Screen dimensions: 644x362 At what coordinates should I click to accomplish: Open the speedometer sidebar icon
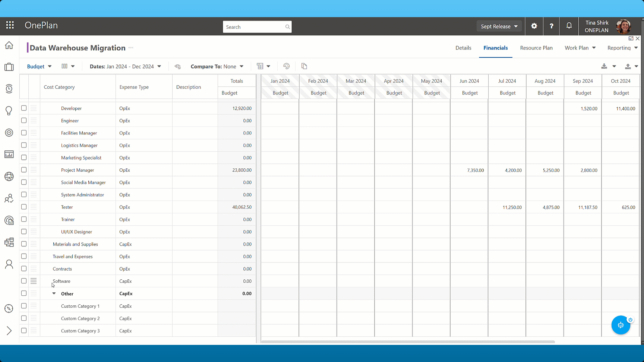coord(9,308)
